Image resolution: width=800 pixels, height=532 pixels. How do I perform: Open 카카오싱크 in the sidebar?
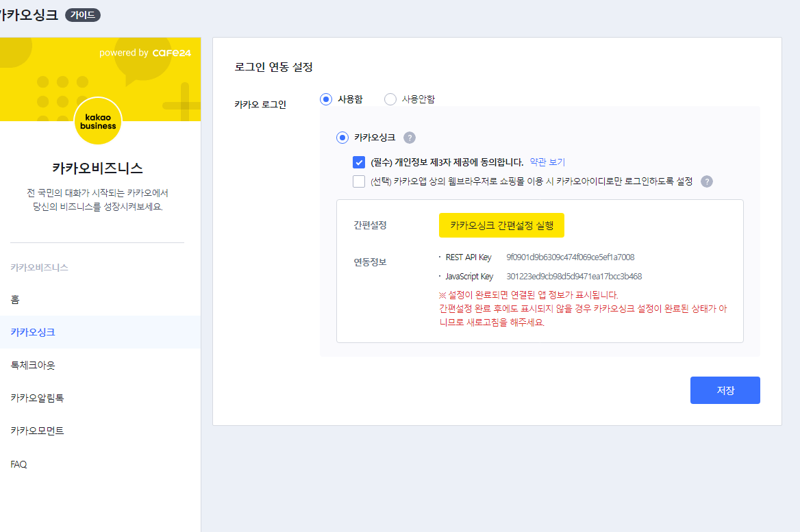pos(100,332)
